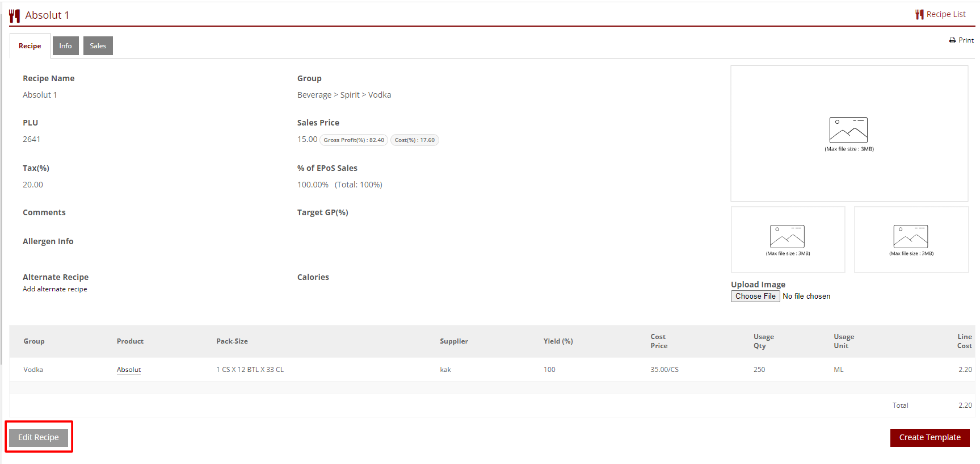
Task: Click the printer icon
Action: [952, 40]
